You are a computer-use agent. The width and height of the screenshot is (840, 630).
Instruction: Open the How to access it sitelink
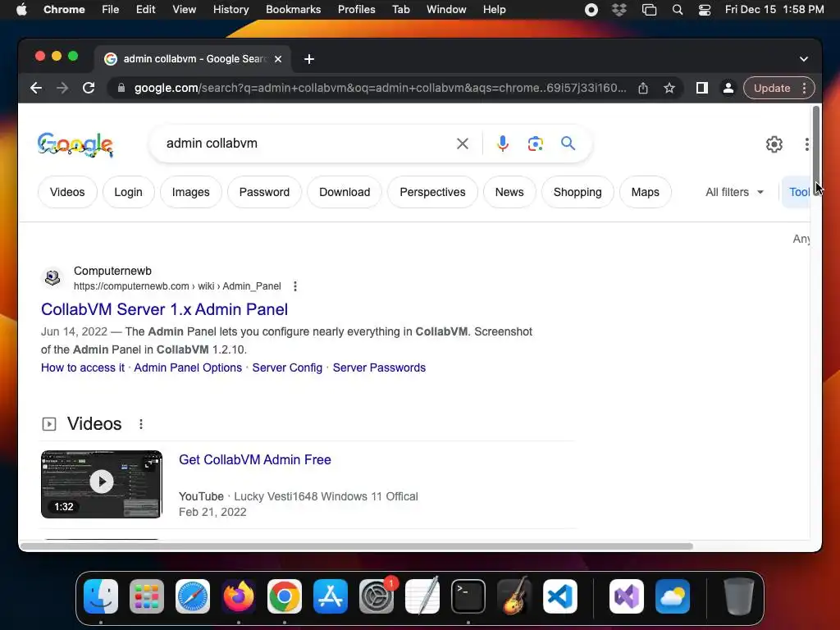83,367
